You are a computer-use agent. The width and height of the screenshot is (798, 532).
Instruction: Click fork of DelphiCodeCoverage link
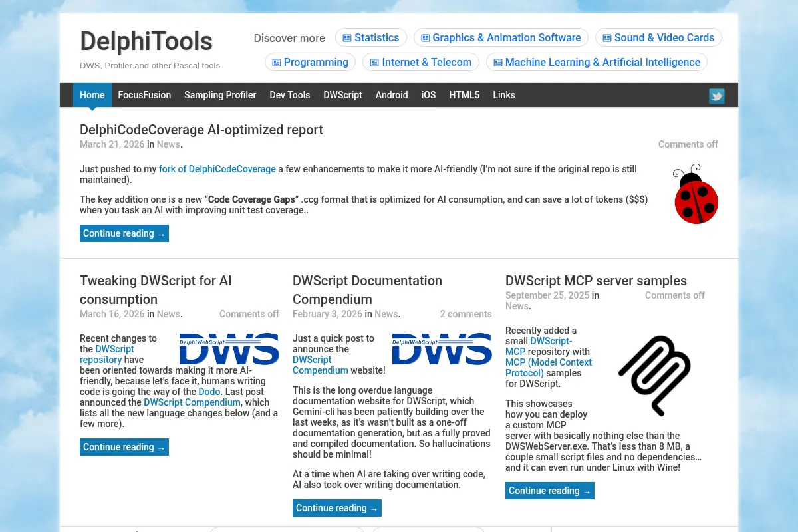point(217,169)
